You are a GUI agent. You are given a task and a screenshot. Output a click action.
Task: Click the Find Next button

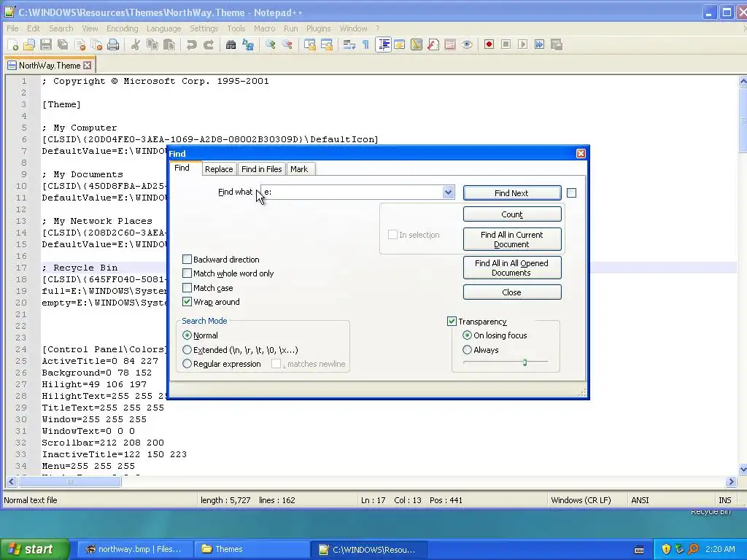click(512, 192)
